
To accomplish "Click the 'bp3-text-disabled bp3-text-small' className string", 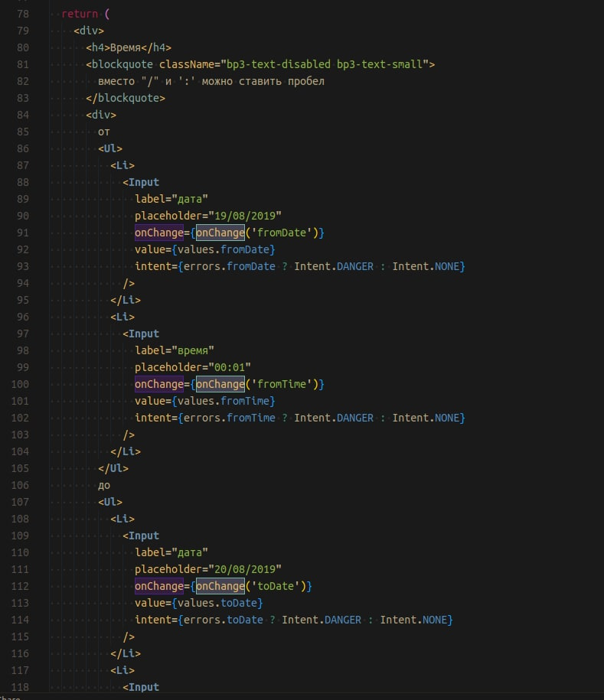I will coord(325,64).
